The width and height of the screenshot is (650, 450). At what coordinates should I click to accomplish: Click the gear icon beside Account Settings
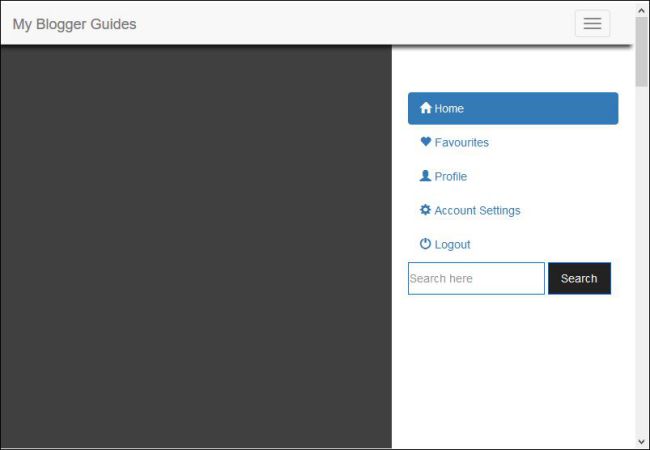pos(425,210)
